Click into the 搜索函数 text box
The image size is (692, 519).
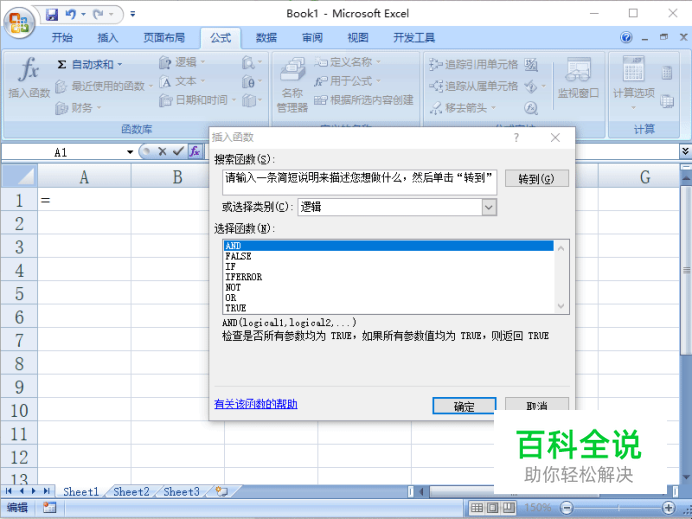359,182
